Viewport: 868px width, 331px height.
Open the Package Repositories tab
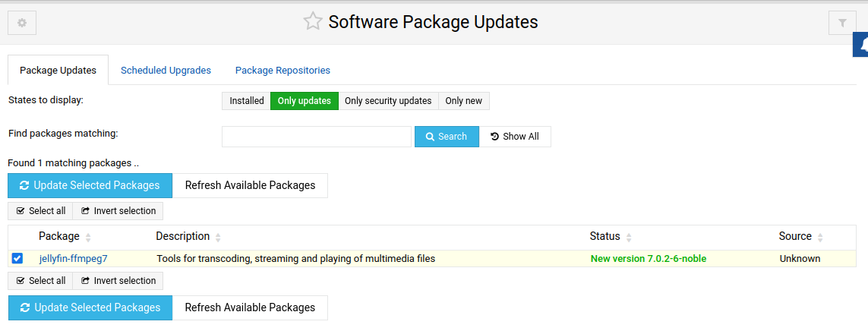tap(282, 71)
